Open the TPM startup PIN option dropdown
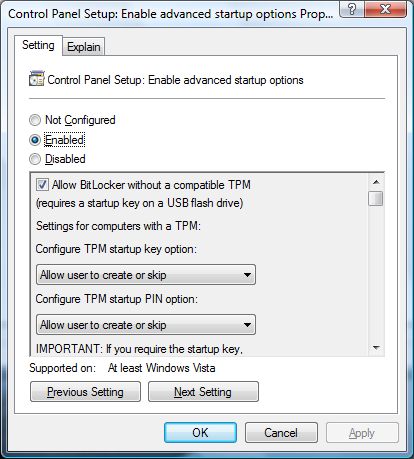This screenshot has width=414, height=459. (x=146, y=324)
